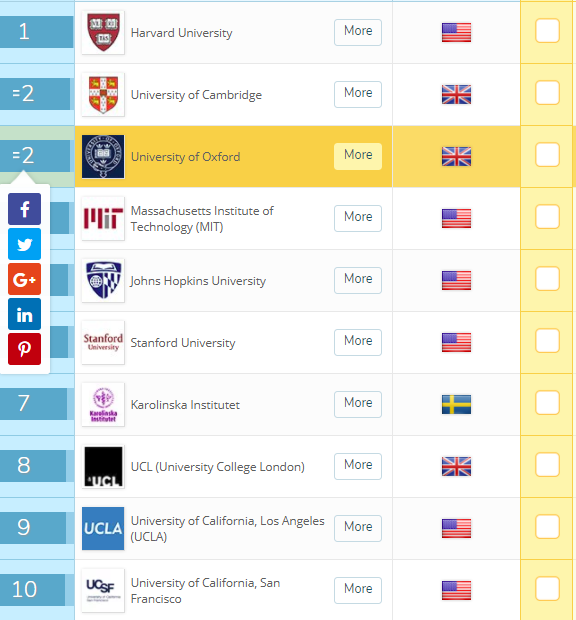Pin ranking with the Pinterest icon
This screenshot has height=620, width=576.
[25, 349]
